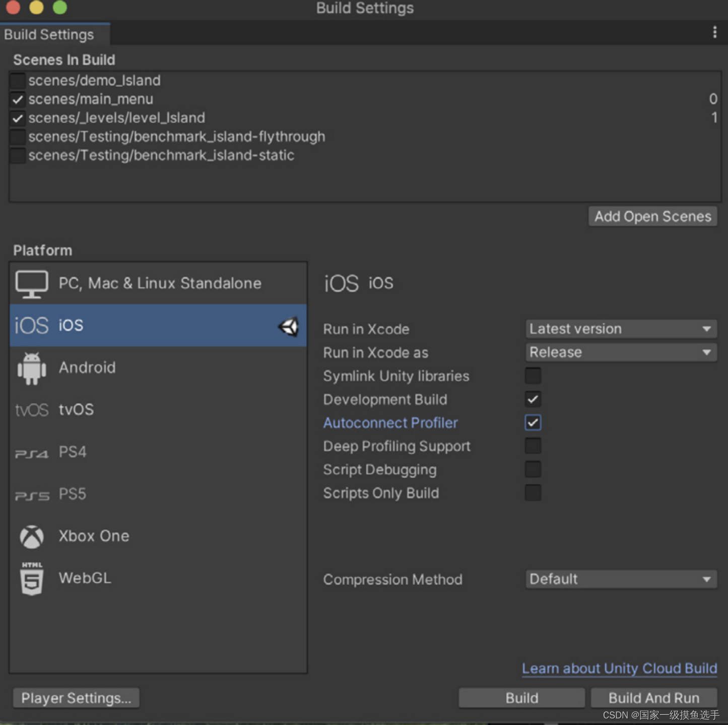Viewport: 728px width, 725px height.
Task: Select the benchmark_island-flythrough scene name
Action: (177, 137)
